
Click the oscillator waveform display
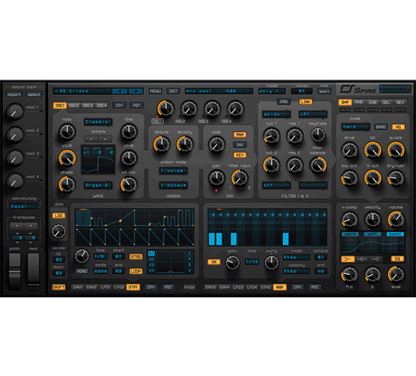point(98,160)
